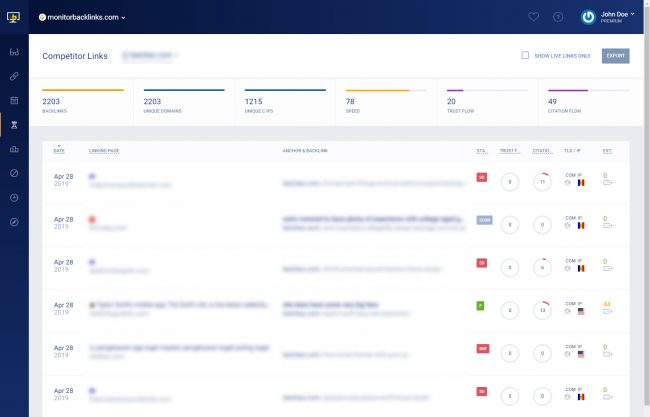This screenshot has width=650, height=417.
Task: Open the chain link icon in sidebar
Action: (x=14, y=76)
